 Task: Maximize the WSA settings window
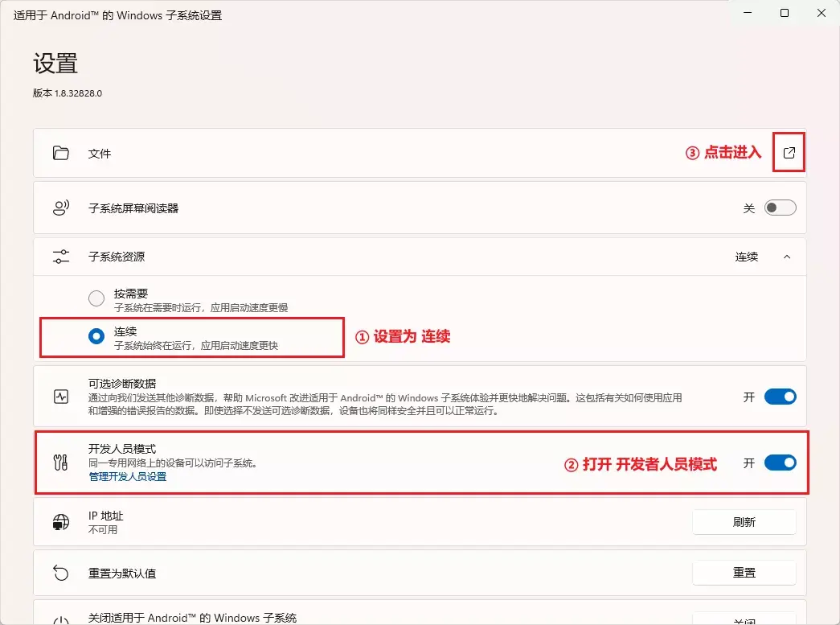point(785,13)
